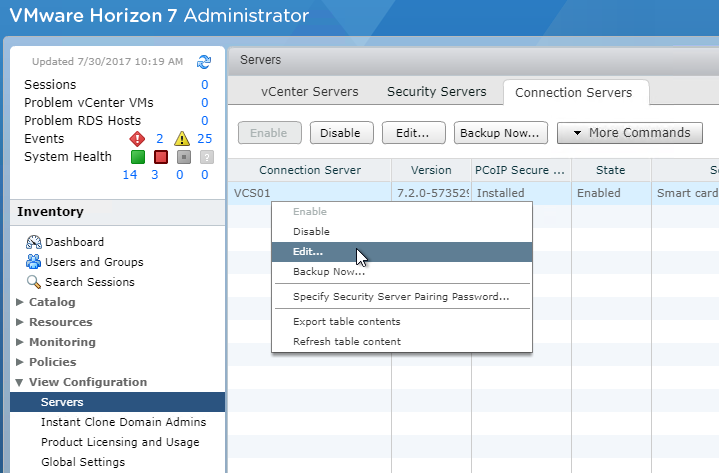
Task: Choose Specify Security Server Pairing Password...
Action: (402, 297)
